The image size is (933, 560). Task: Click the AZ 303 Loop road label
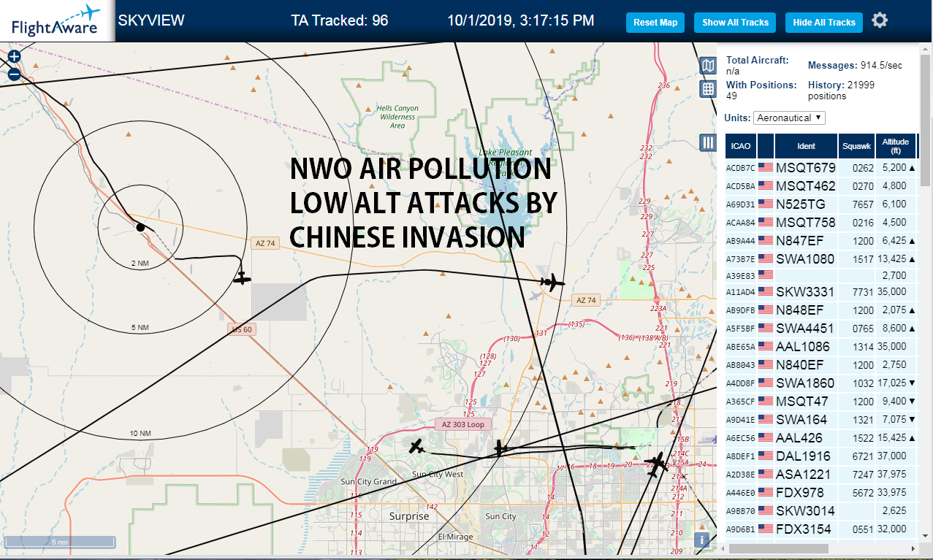tap(462, 424)
